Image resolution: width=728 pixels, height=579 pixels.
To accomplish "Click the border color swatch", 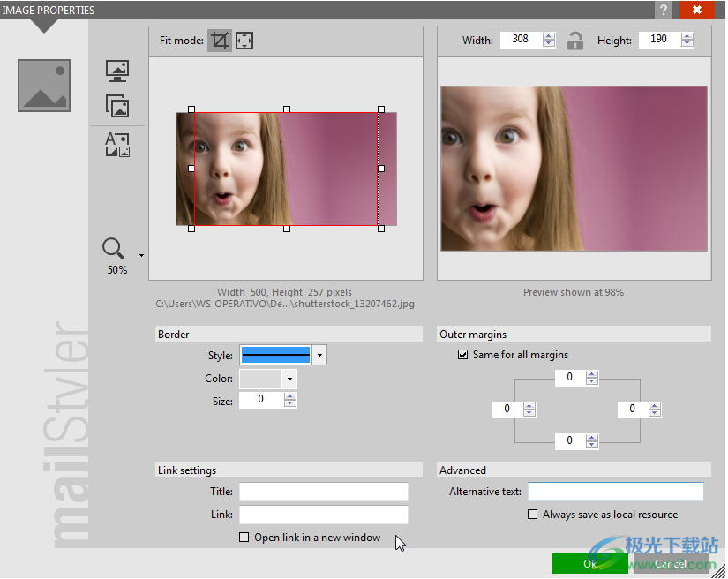I will [x=260, y=379].
